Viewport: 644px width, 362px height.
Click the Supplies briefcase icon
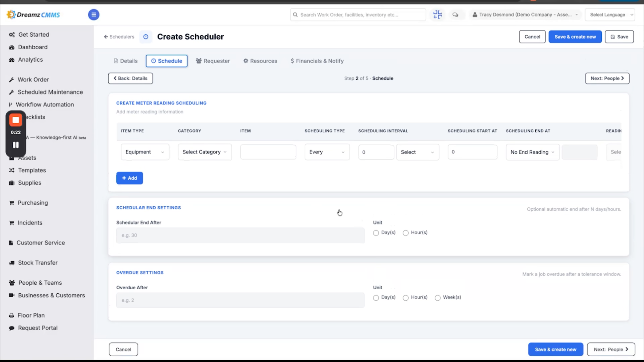coord(12,183)
